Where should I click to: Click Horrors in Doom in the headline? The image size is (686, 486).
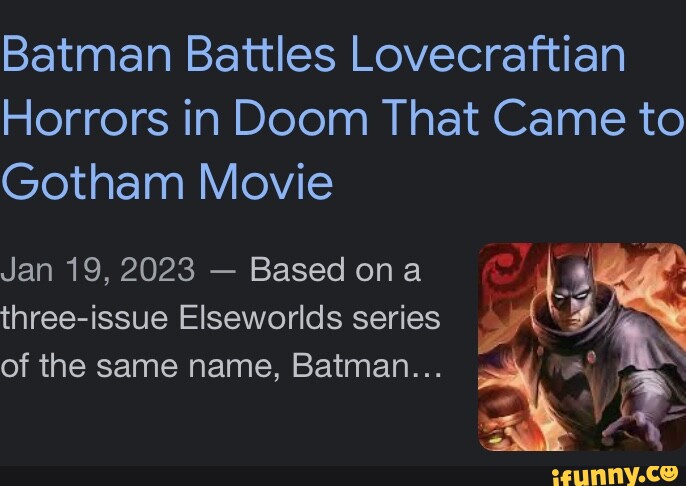[x=185, y=117]
